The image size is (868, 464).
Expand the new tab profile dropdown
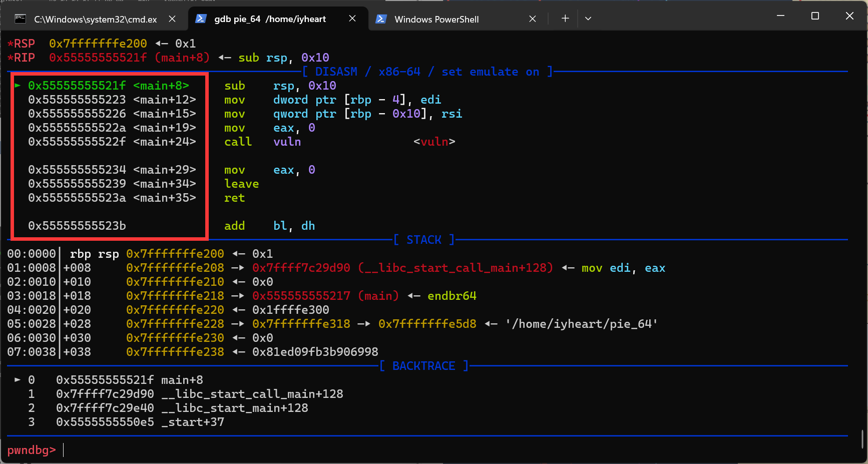[588, 19]
